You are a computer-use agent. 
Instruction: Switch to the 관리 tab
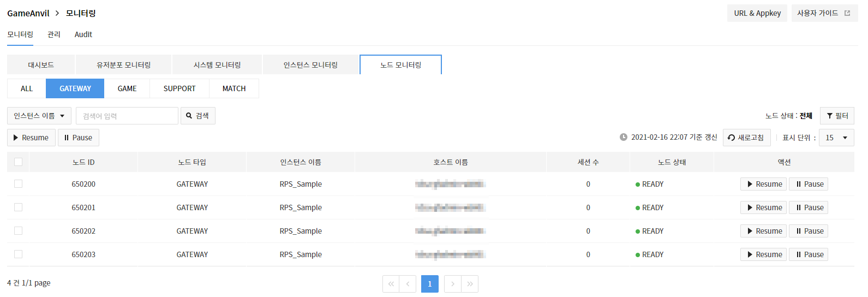point(54,34)
